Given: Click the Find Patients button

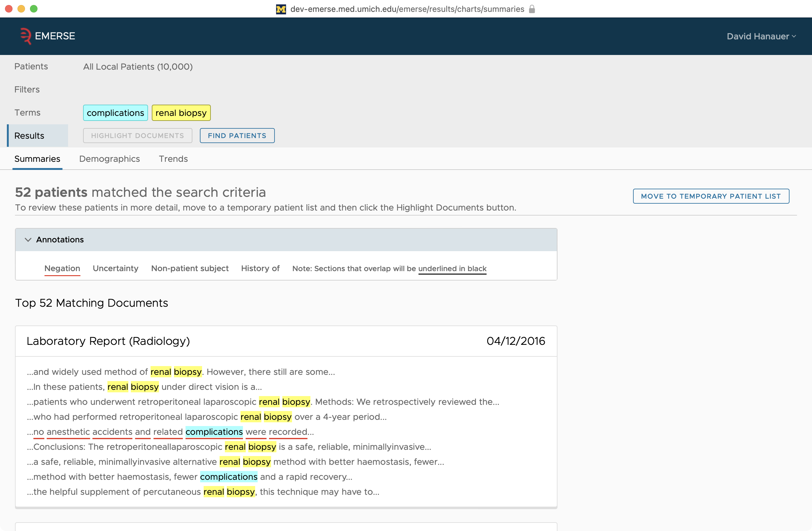Looking at the screenshot, I should (x=237, y=136).
